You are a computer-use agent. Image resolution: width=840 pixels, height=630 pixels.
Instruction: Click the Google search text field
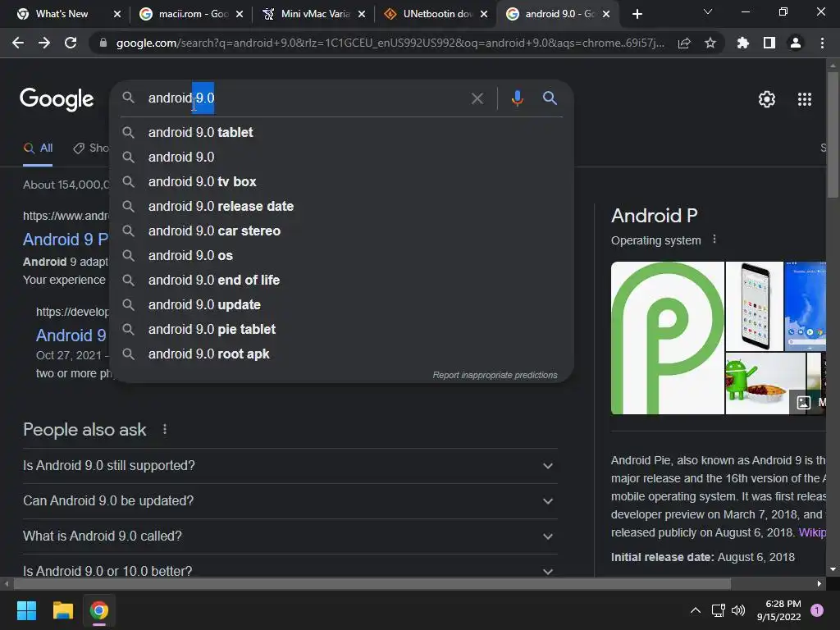pyautogui.click(x=305, y=98)
